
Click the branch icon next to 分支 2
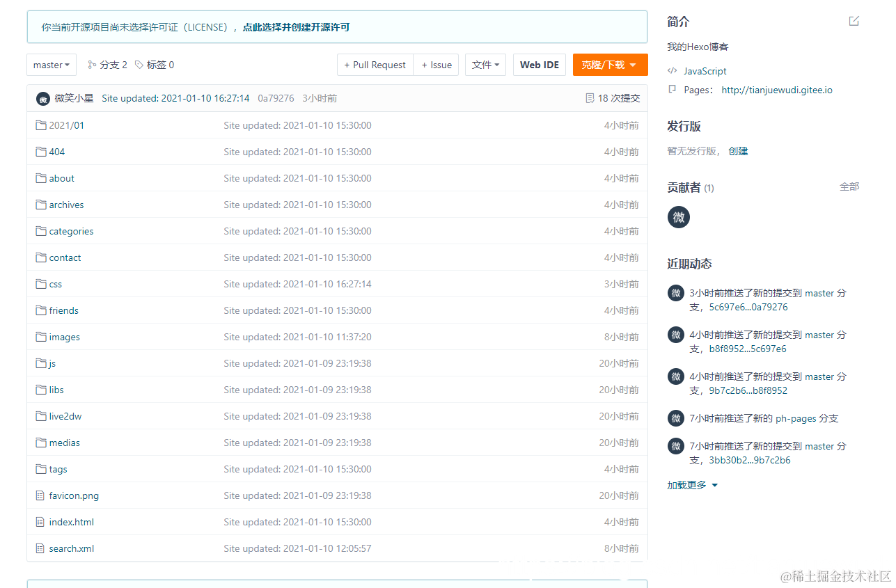[92, 65]
